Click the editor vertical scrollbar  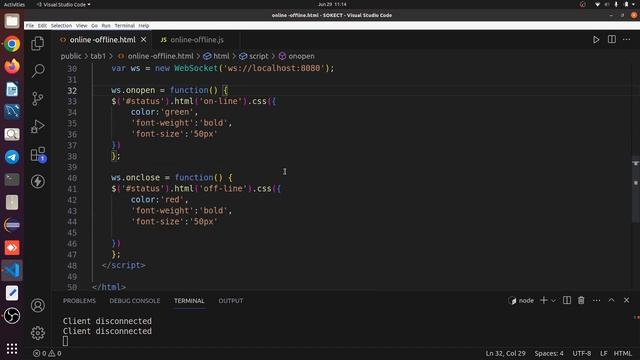point(636,189)
